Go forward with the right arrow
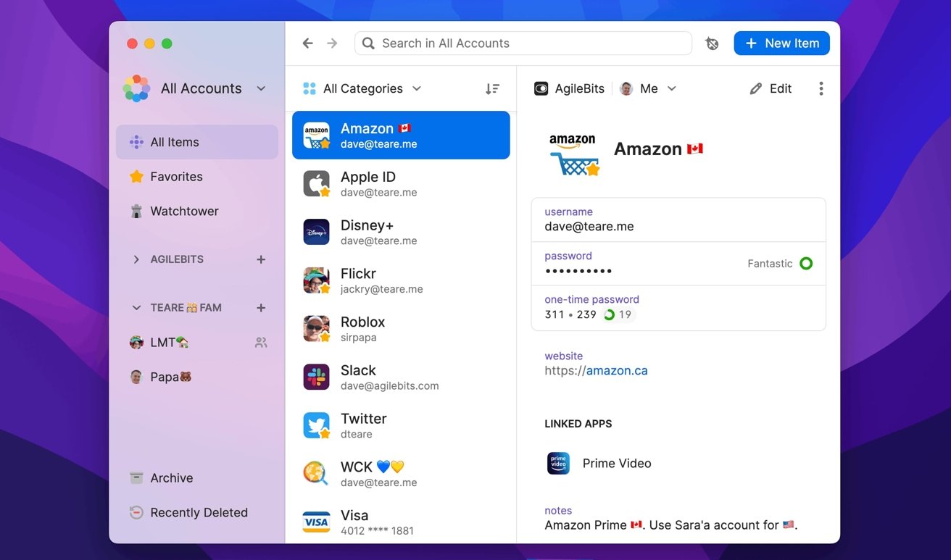The width and height of the screenshot is (951, 560). (332, 43)
